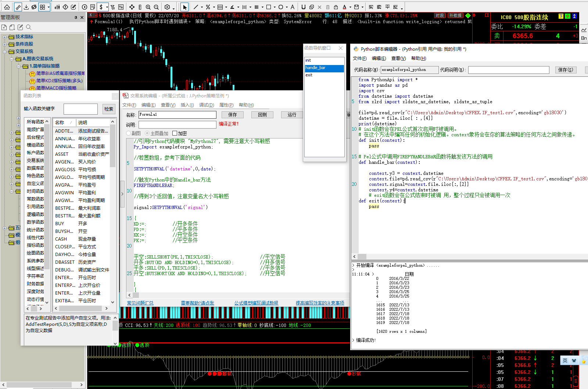
Task: Expand the 条件选股 tree node
Action: [x=4, y=44]
